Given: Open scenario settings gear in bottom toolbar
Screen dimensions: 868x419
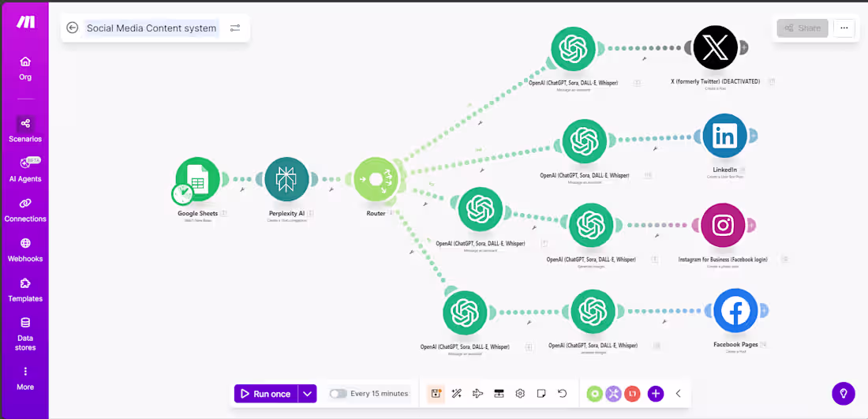Looking at the screenshot, I should 520,394.
